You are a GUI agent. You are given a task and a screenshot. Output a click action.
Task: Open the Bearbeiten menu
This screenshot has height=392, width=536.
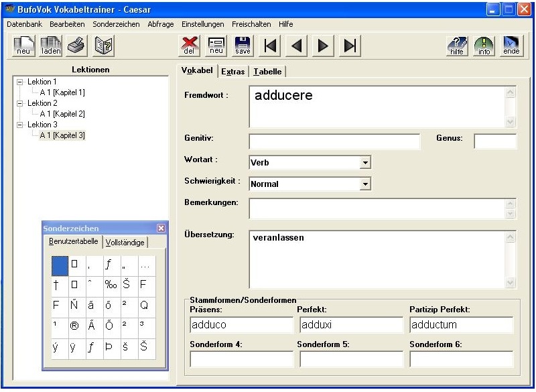coord(67,24)
